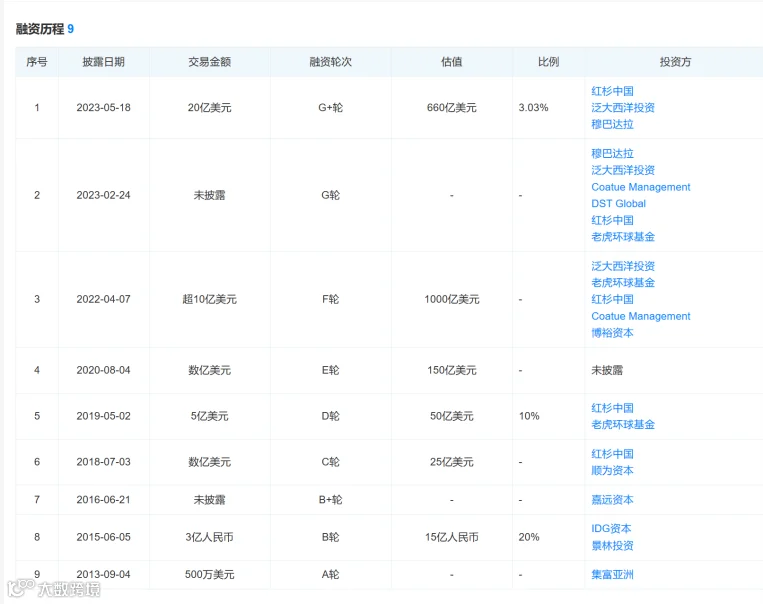Open 红杉中国 link in the 2023-05-18 row

point(612,91)
